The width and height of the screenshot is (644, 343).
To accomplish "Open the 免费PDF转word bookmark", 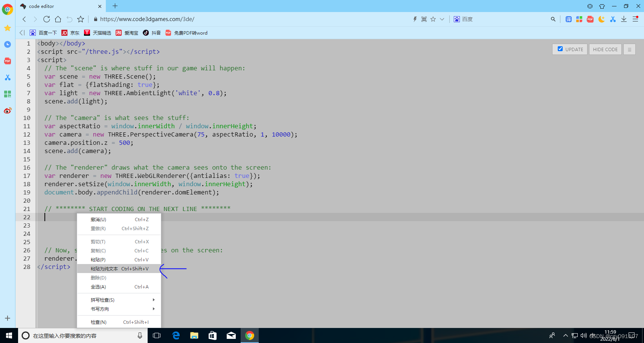I will 186,33.
